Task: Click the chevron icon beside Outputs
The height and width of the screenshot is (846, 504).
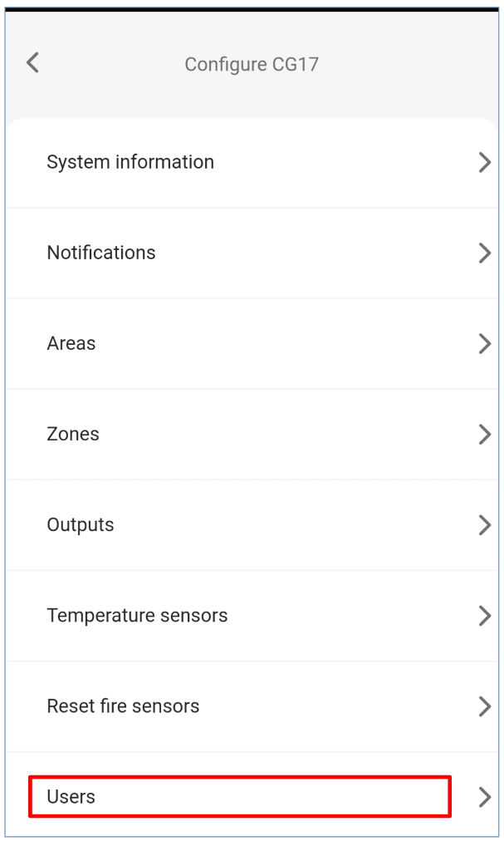Action: coord(485,525)
